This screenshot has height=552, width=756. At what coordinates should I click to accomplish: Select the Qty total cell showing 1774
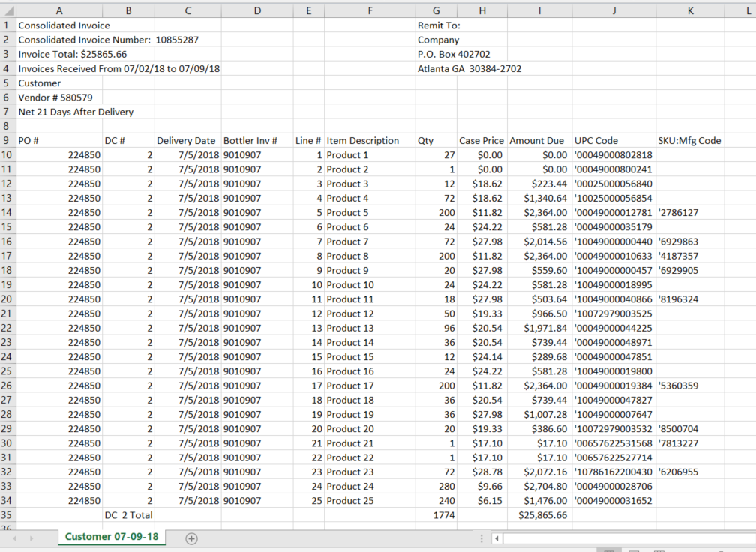[x=436, y=515]
